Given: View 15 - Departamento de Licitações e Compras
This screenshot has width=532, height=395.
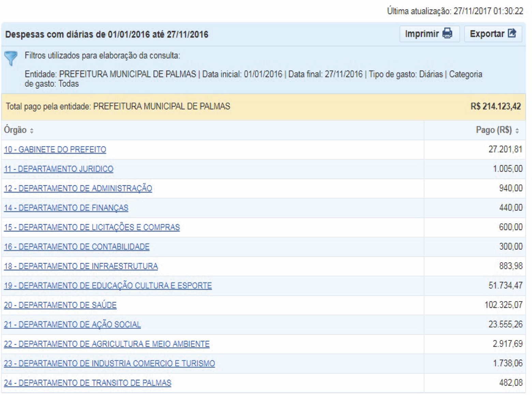Looking at the screenshot, I should [92, 227].
